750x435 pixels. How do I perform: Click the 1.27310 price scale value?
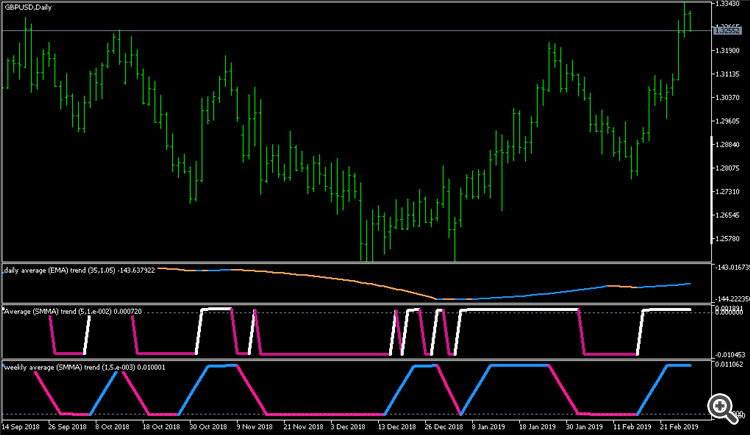click(x=727, y=191)
